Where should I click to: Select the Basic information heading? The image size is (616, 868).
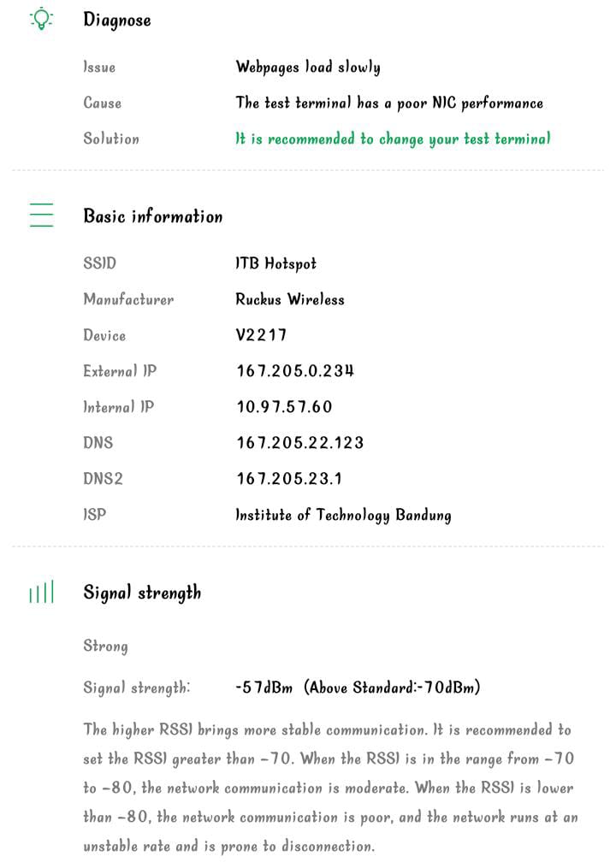[153, 216]
